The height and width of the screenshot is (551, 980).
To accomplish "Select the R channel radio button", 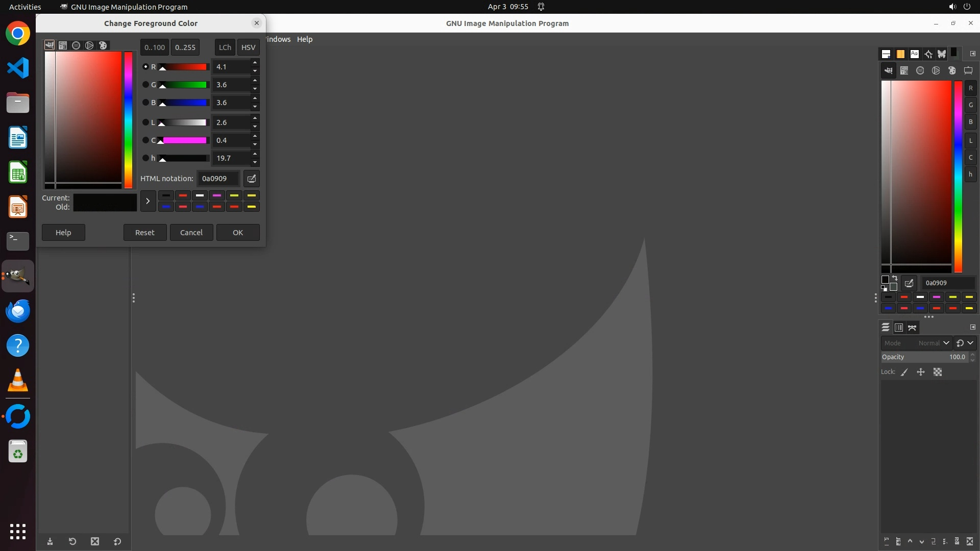I will [x=145, y=67].
